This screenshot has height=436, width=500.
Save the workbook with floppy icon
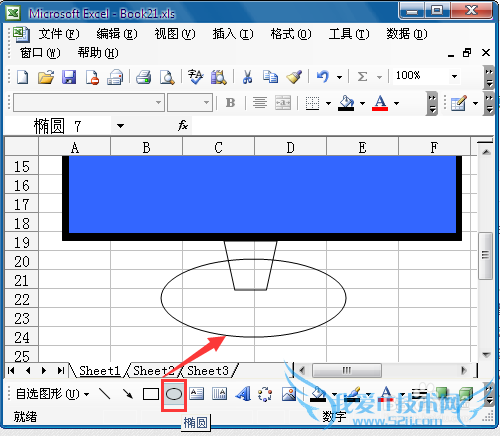pyautogui.click(x=69, y=77)
